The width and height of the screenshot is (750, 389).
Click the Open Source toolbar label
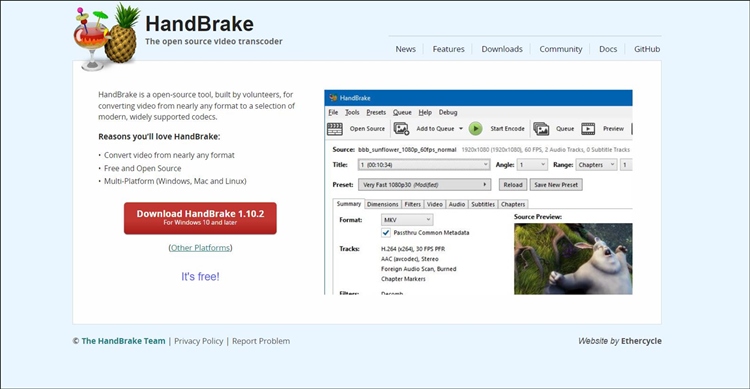coord(367,129)
